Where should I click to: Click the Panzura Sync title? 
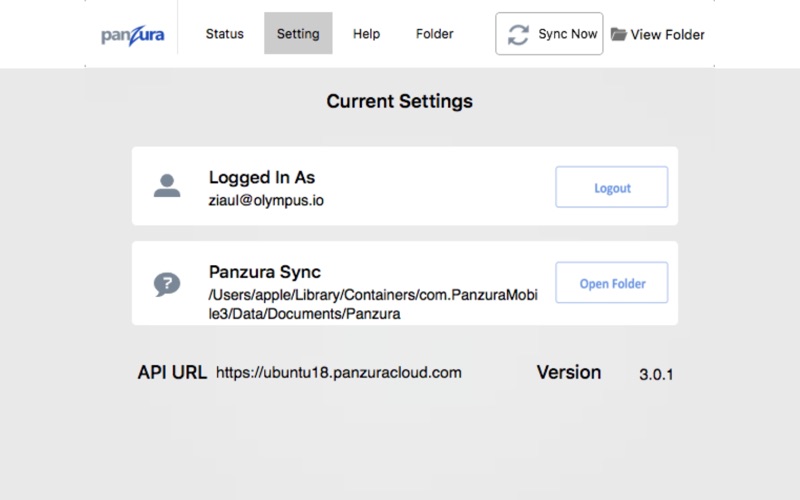pos(265,272)
